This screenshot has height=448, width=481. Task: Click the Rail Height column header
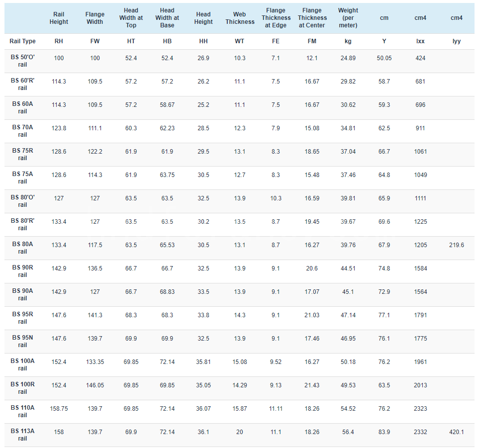point(59,18)
